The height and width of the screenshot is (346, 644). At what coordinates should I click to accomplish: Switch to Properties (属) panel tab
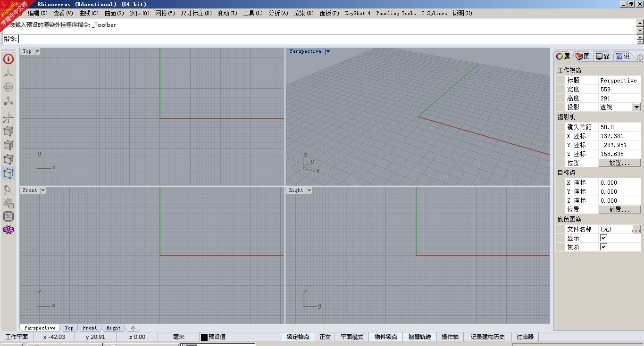[x=563, y=56]
